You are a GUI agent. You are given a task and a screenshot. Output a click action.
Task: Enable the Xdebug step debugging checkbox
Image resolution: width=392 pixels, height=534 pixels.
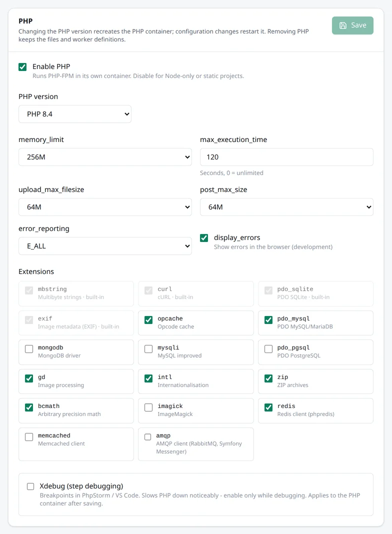[x=30, y=486]
